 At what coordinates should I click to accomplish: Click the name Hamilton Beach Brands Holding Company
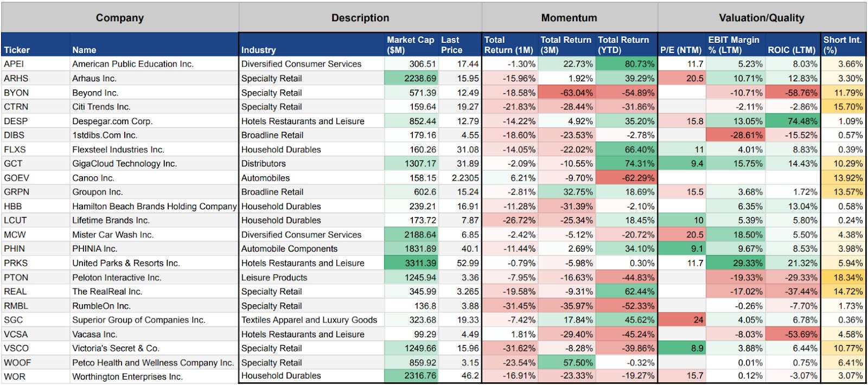155,207
